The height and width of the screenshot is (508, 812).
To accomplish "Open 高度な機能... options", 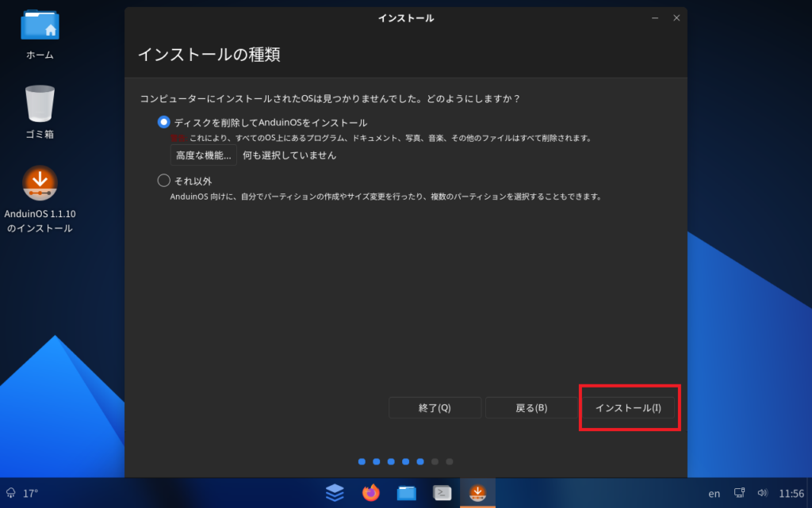I will click(x=204, y=155).
